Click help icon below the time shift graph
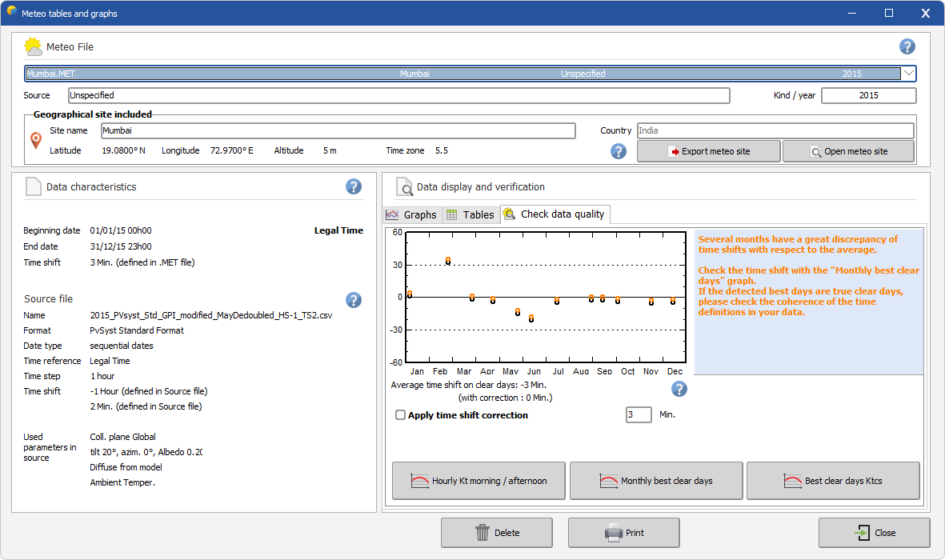Viewport: 945px width, 560px height. click(679, 389)
